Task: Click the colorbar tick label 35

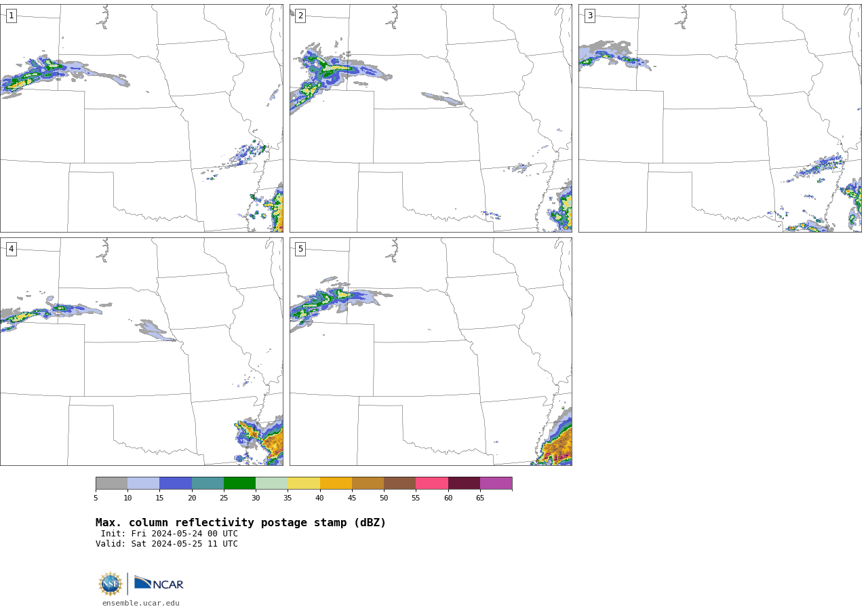Action: [288, 498]
